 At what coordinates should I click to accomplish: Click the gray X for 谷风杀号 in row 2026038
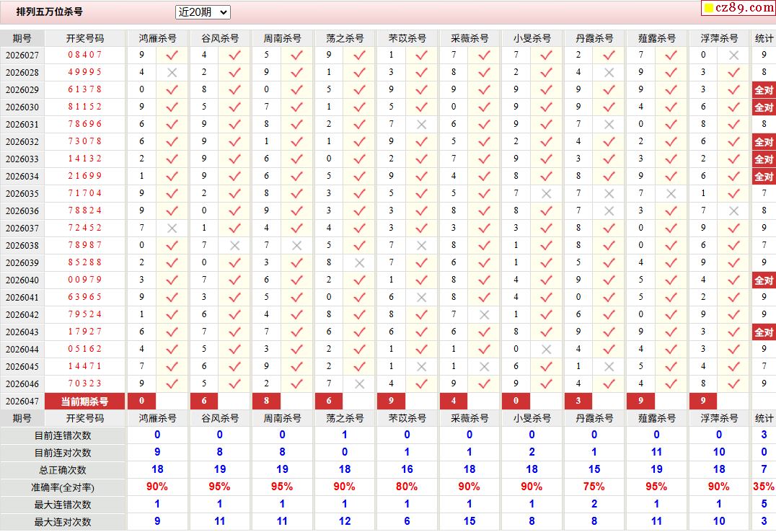[234, 246]
